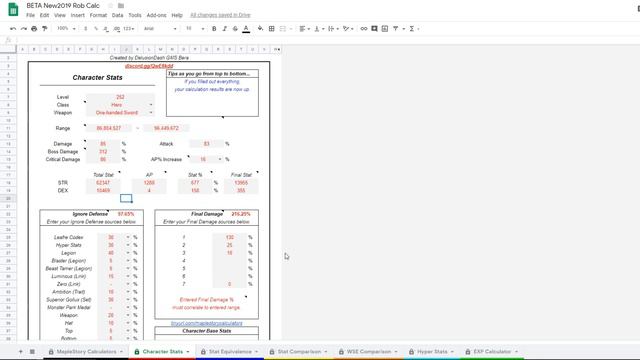Open the text color picker
The image size is (640, 360).
click(246, 29)
